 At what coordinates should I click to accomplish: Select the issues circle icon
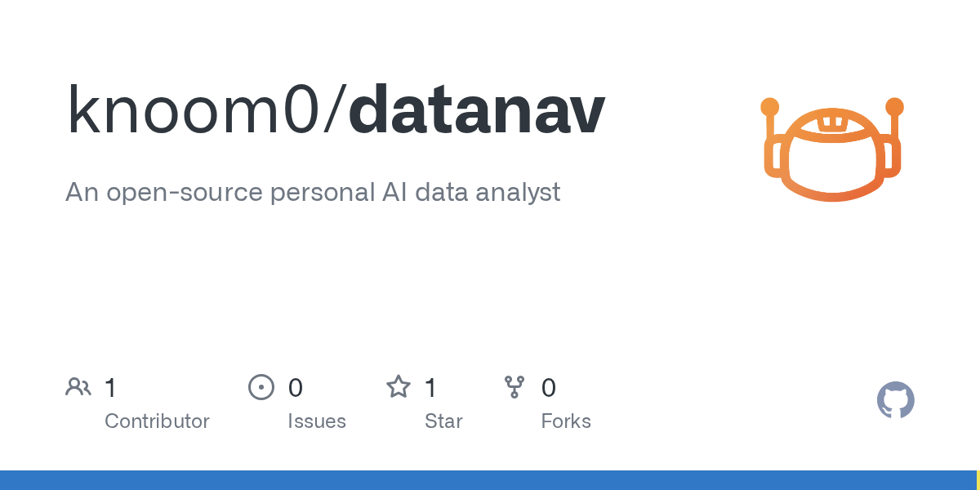click(x=261, y=387)
